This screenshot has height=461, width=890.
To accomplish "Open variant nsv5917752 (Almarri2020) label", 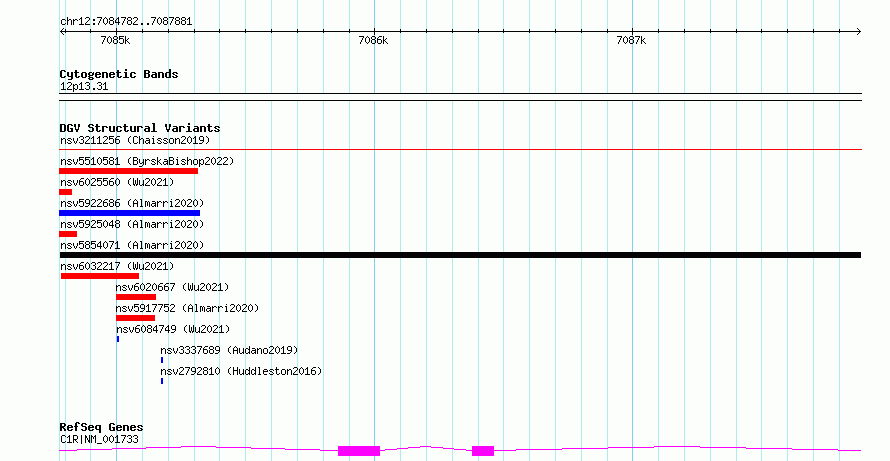I will pyautogui.click(x=187, y=308).
